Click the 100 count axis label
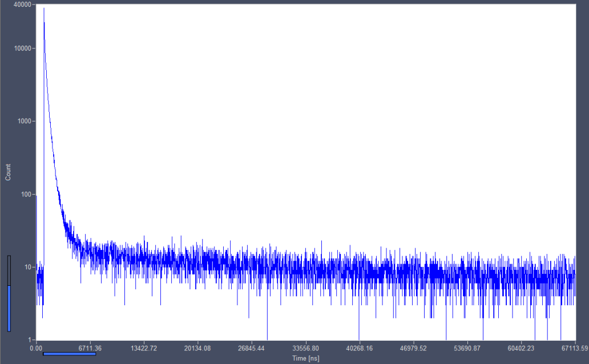 pos(26,194)
